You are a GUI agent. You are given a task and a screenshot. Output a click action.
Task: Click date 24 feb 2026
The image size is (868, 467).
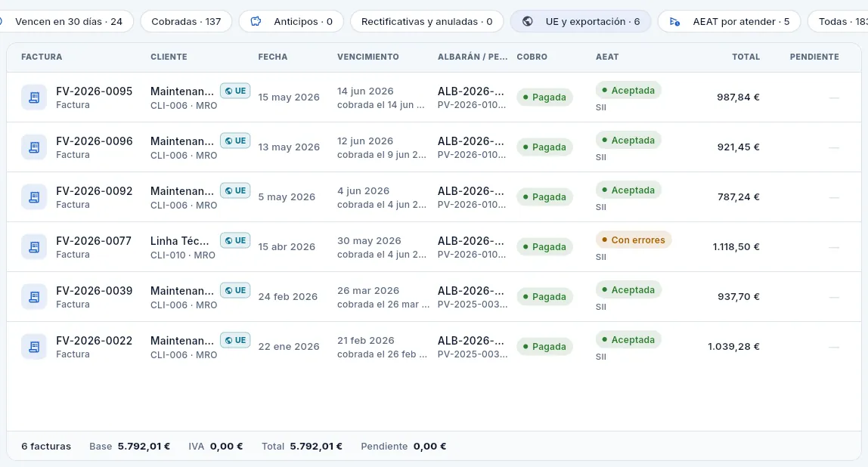coord(288,296)
